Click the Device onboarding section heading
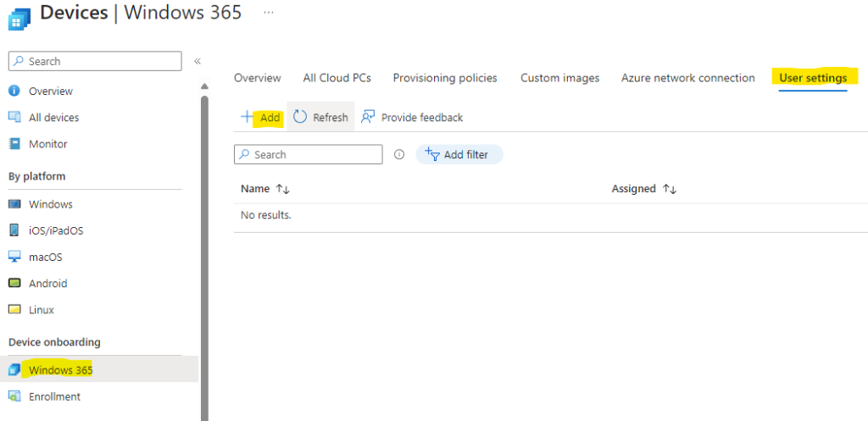This screenshot has height=421, width=868. 54,342
